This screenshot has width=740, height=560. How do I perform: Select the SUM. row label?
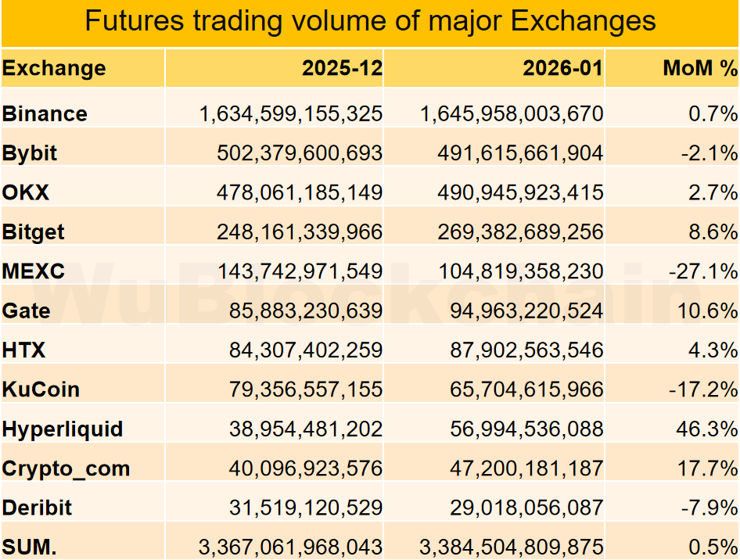coord(29,547)
